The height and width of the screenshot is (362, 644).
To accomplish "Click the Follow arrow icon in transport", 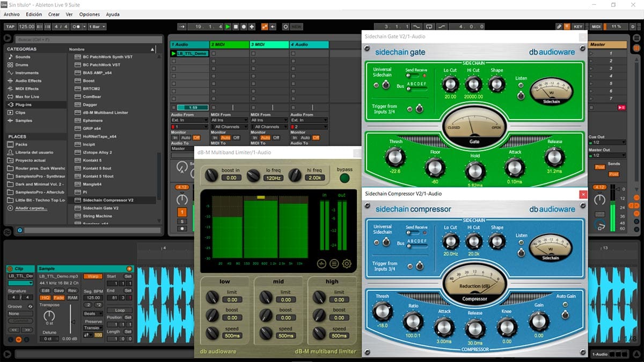I will point(182,26).
